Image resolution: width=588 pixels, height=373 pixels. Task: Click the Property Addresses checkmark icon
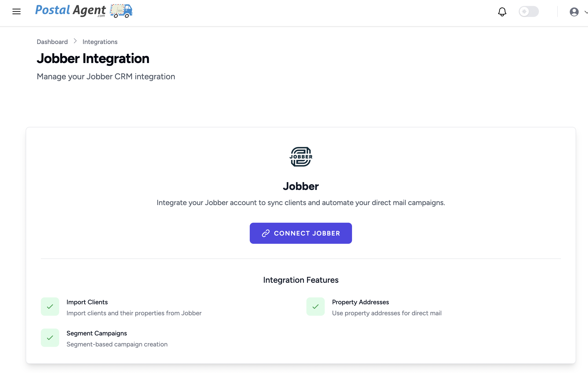click(x=315, y=306)
